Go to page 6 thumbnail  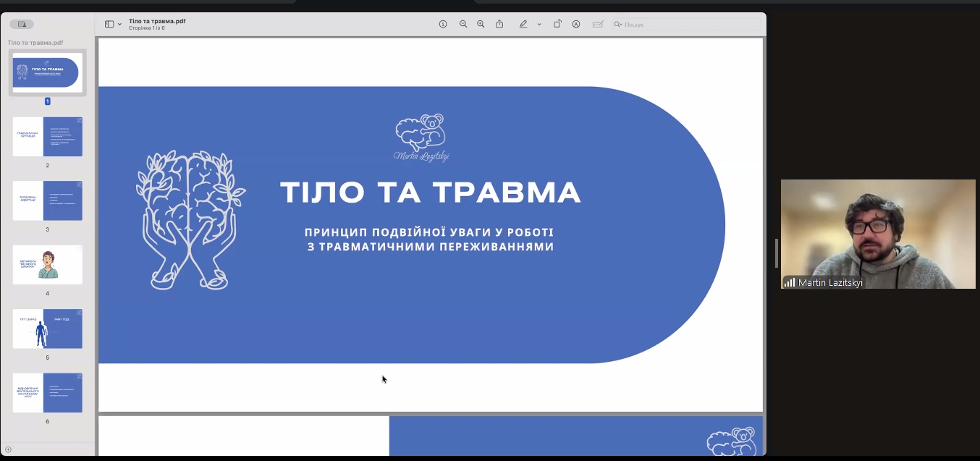pyautogui.click(x=48, y=392)
